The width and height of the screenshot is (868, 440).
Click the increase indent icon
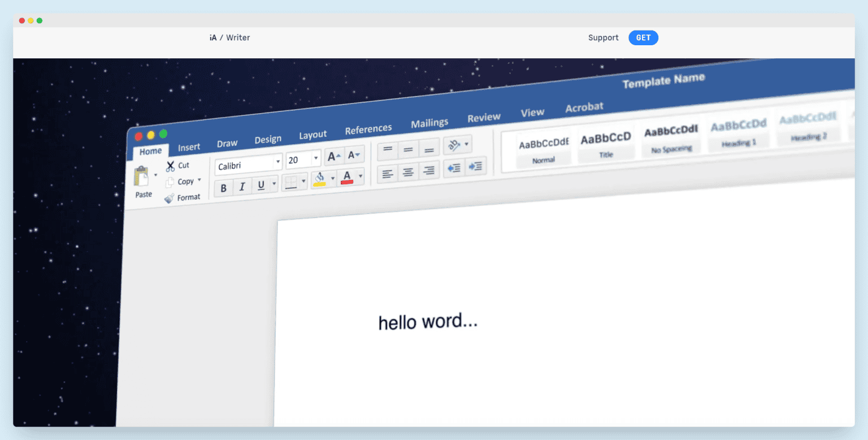(476, 166)
